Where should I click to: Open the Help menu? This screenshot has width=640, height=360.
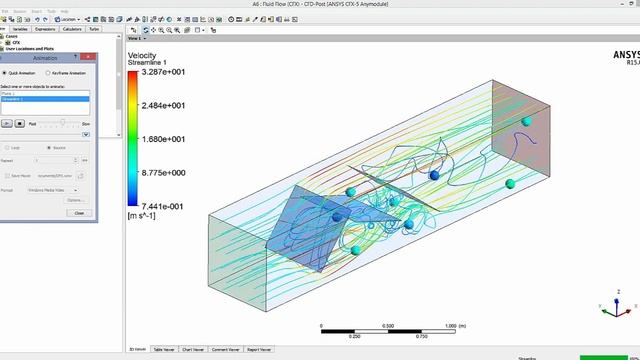point(64,11)
